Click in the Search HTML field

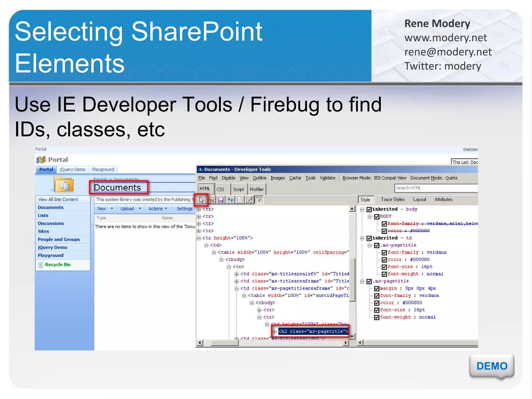pyautogui.click(x=436, y=188)
